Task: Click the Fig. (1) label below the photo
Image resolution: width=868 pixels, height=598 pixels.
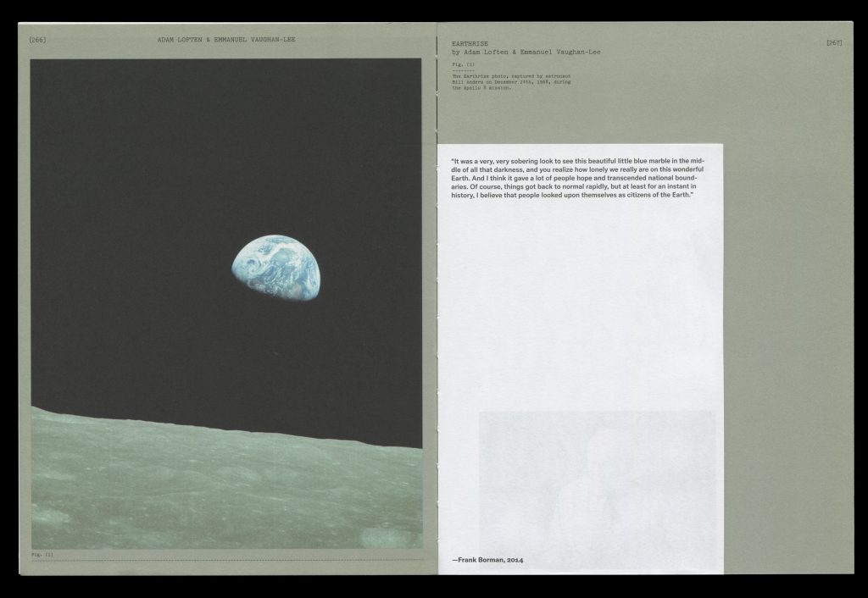Action: 42,555
